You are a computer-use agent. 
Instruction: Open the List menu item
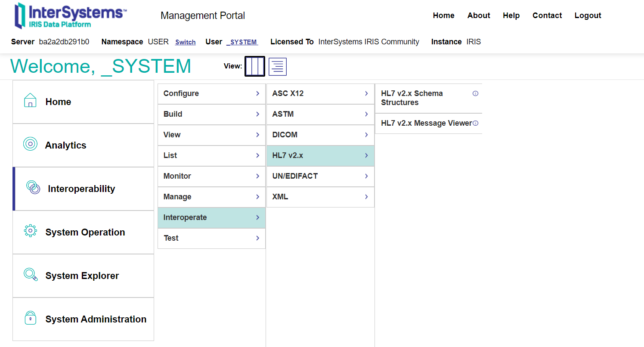tap(211, 155)
